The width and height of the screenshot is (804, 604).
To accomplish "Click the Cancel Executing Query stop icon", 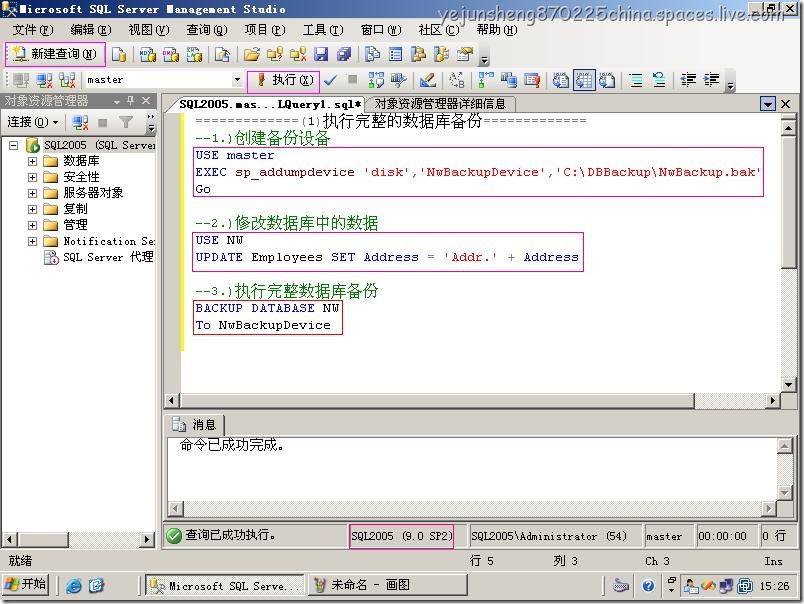I will coord(352,79).
